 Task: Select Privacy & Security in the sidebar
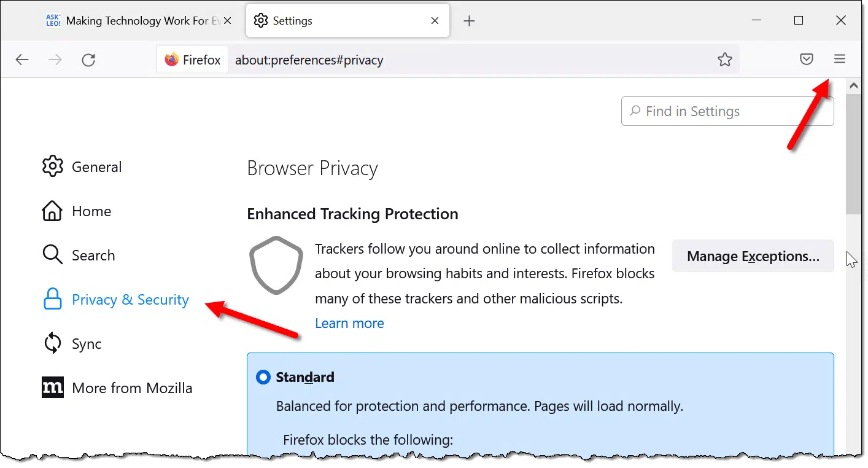coord(115,300)
